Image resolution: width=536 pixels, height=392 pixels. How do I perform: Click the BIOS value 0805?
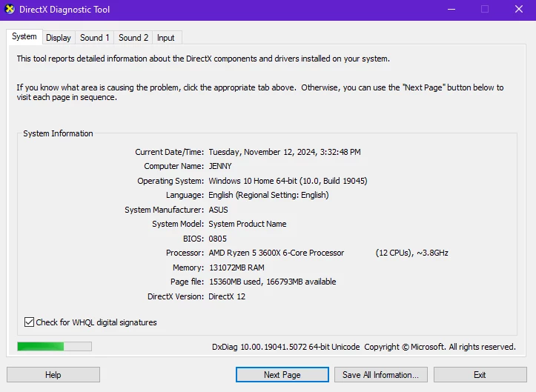[x=218, y=239]
